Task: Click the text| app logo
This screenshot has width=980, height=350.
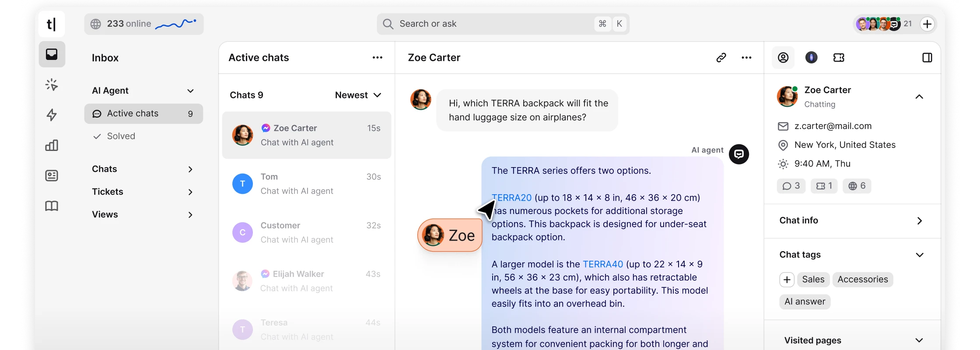Action: (x=52, y=24)
